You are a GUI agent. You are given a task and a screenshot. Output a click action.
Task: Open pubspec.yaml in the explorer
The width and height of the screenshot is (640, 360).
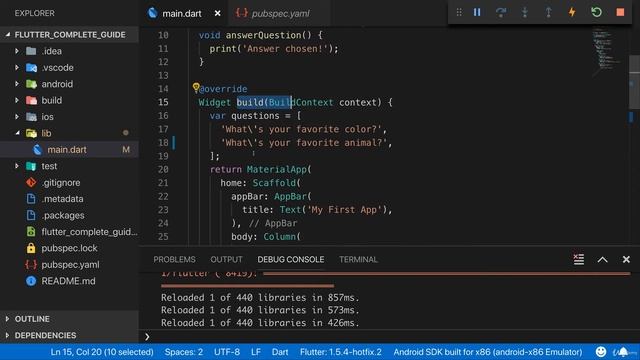(70, 264)
